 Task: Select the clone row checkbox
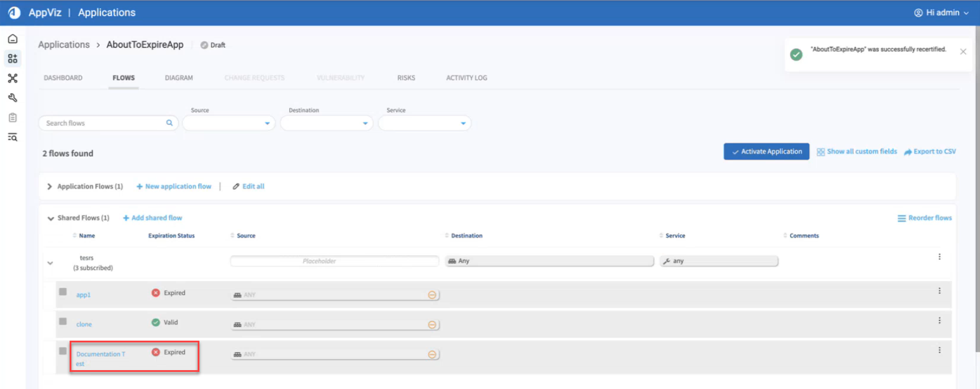click(63, 321)
